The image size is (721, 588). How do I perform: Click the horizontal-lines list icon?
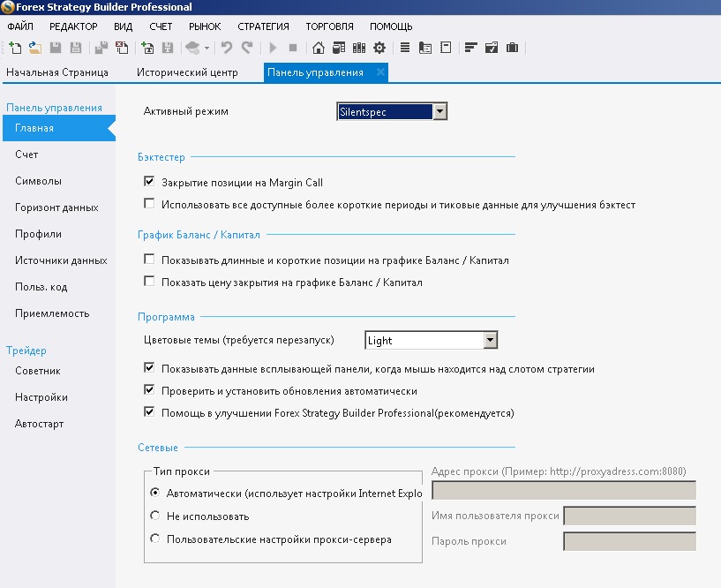click(405, 48)
